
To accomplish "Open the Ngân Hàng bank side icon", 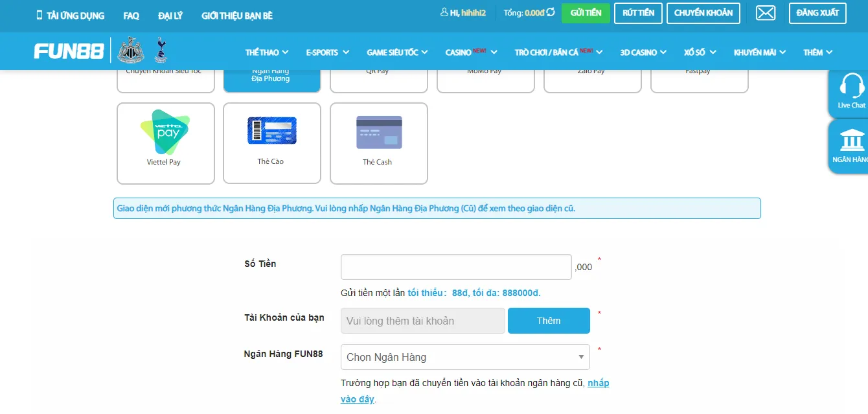I will coord(851,146).
